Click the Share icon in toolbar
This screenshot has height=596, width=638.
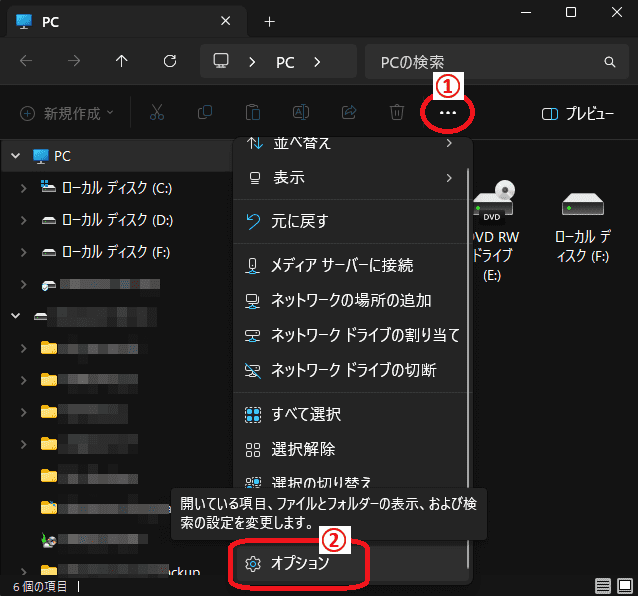[x=349, y=113]
